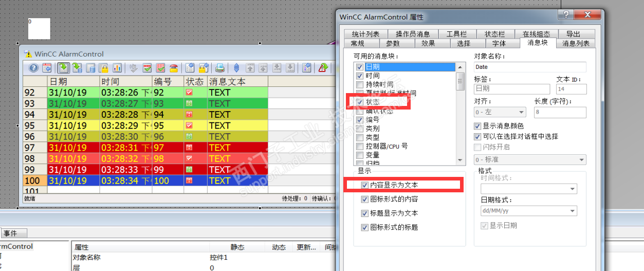Viewport: 644px width, 271px height.
Task: Show the short-term archive list
Action: pos(77,68)
